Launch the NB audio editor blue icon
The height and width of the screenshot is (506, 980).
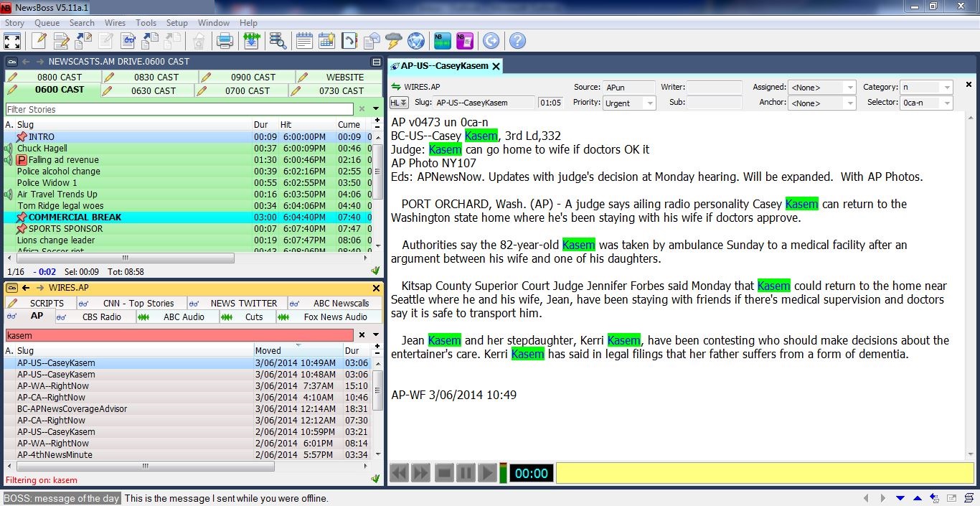click(443, 41)
